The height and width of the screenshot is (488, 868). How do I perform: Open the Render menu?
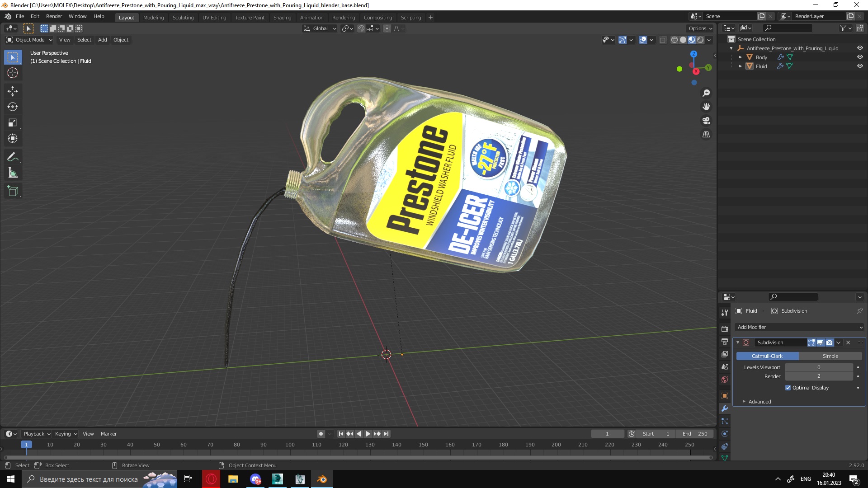click(x=54, y=16)
